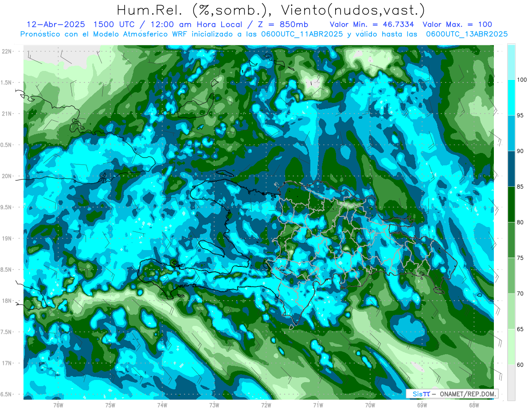Screen dimensions: 532x411
Task: Click the 85–90 dark blue colorbar segment
Action: pyautogui.click(x=511, y=168)
